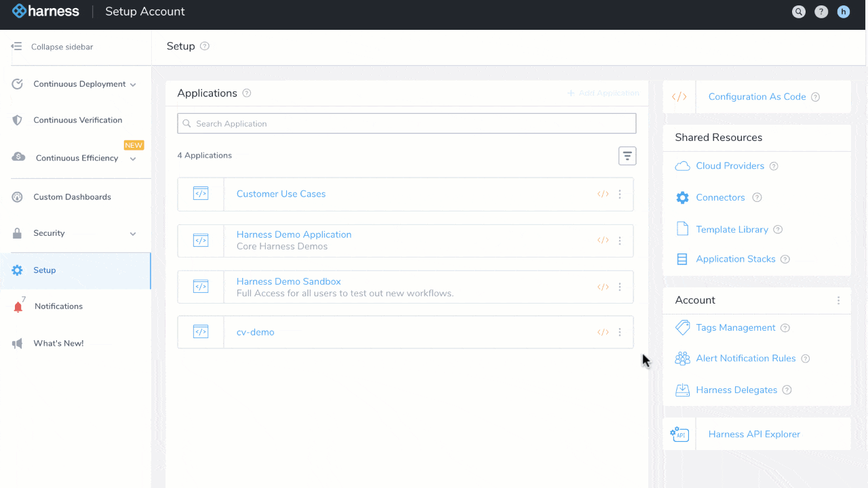Open YAML code icon for Harness Demo Application
The height and width of the screenshot is (488, 868).
pyautogui.click(x=603, y=240)
